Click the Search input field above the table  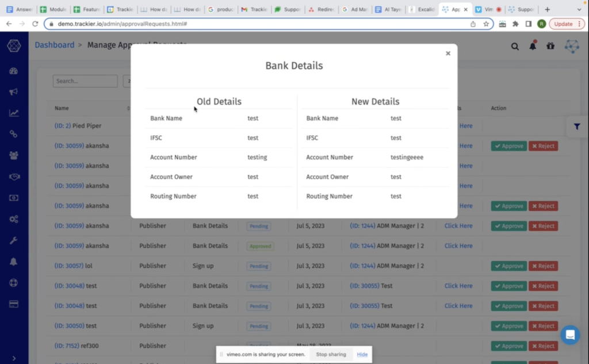tap(85, 81)
